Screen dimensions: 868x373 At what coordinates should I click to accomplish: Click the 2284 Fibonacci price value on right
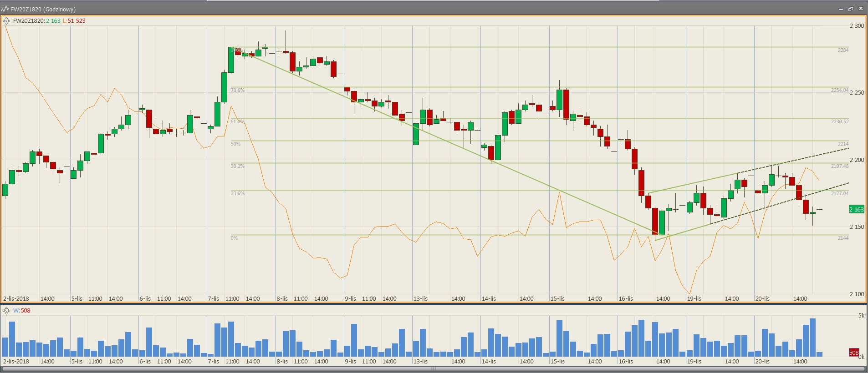click(x=843, y=50)
